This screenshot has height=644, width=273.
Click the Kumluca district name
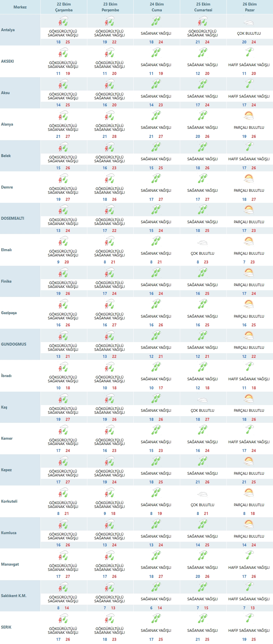pos(9,533)
